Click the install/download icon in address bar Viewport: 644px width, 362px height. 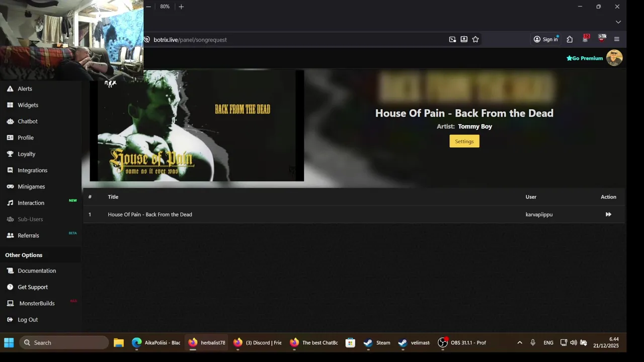(x=464, y=39)
